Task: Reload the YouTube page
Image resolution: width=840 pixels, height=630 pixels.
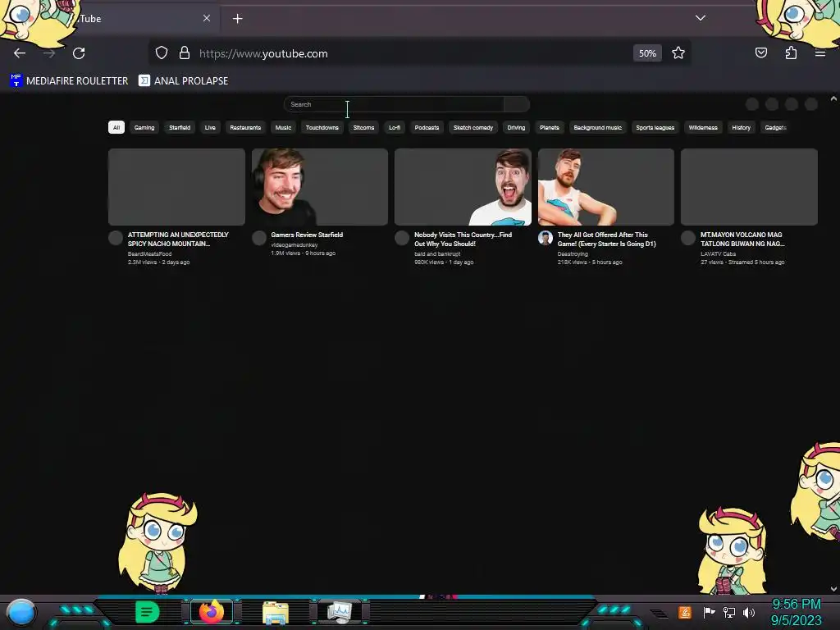Action: click(79, 53)
